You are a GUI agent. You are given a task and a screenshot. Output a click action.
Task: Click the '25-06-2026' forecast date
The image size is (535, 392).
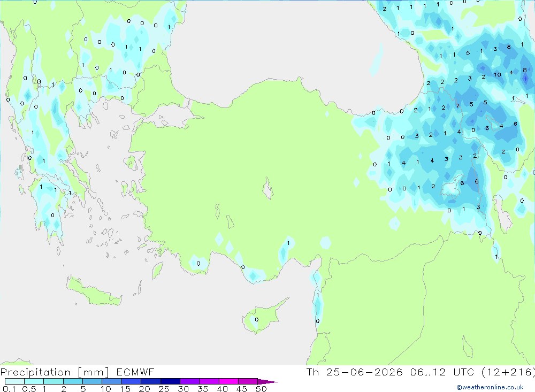[x=364, y=372]
